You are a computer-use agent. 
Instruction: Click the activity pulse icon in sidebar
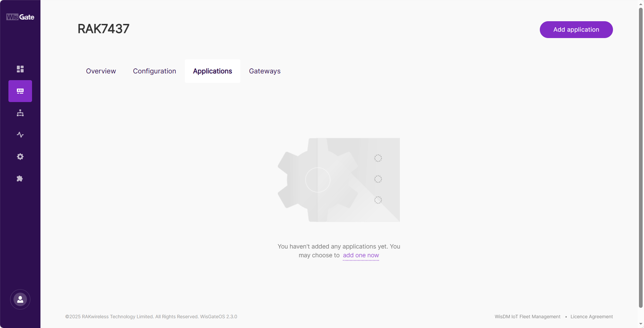[x=20, y=134]
